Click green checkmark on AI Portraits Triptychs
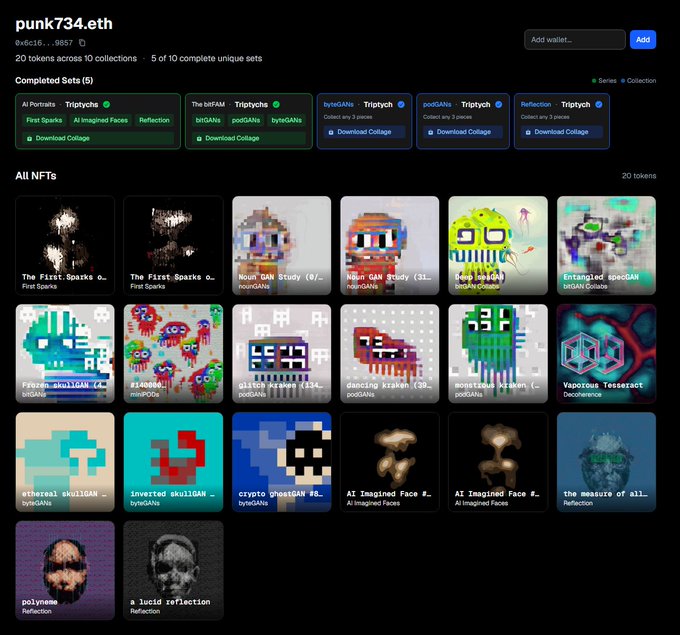This screenshot has height=635, width=680. tap(107, 104)
